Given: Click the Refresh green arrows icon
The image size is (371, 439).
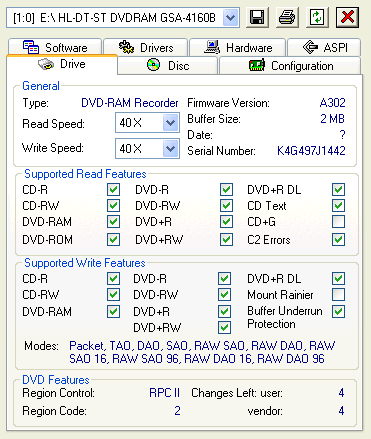Looking at the screenshot, I should pos(317,17).
